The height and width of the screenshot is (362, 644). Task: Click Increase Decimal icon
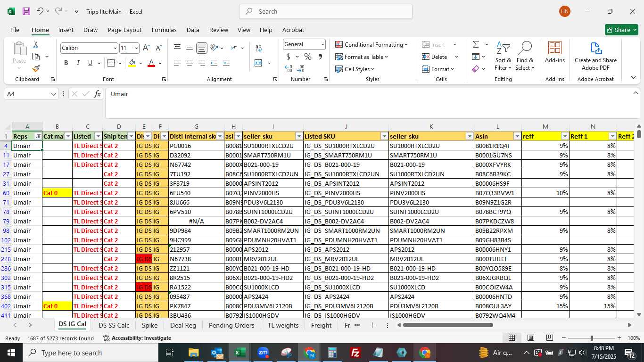click(289, 69)
